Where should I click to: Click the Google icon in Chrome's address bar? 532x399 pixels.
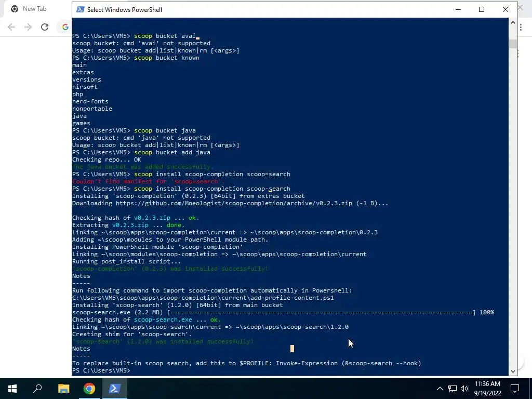pos(65,27)
